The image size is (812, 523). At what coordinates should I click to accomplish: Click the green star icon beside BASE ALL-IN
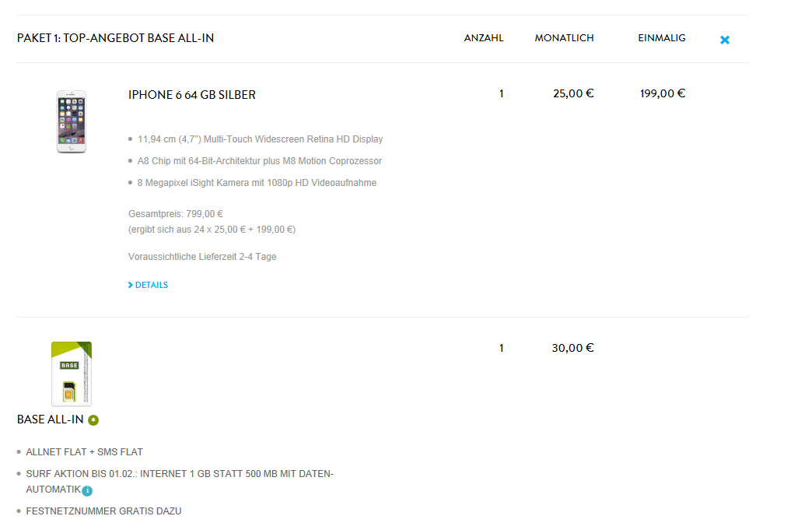click(93, 420)
